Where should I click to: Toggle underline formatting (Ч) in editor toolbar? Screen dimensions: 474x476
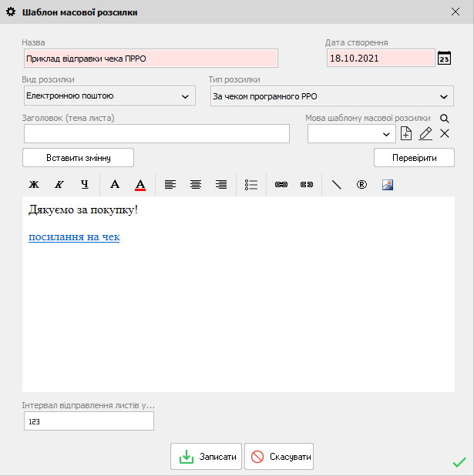(x=85, y=185)
